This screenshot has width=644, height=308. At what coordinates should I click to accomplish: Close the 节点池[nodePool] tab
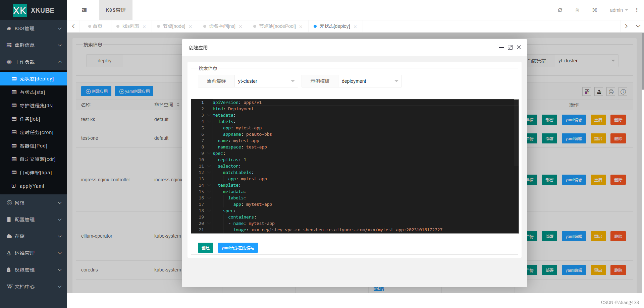click(x=301, y=26)
